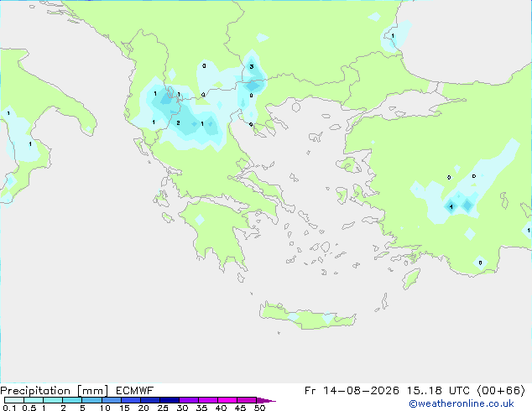
Task: Click the "(00+66)" forecast offset text
Action: pyautogui.click(x=501, y=391)
